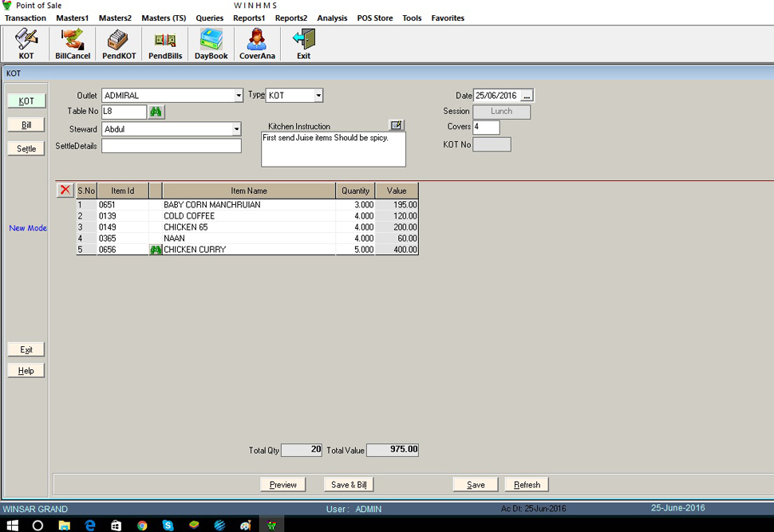Click the Refresh button
This screenshot has width=774, height=532.
[x=527, y=485]
